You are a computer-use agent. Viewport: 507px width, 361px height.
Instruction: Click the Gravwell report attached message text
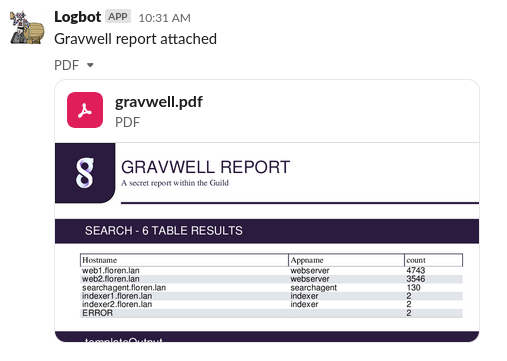135,39
